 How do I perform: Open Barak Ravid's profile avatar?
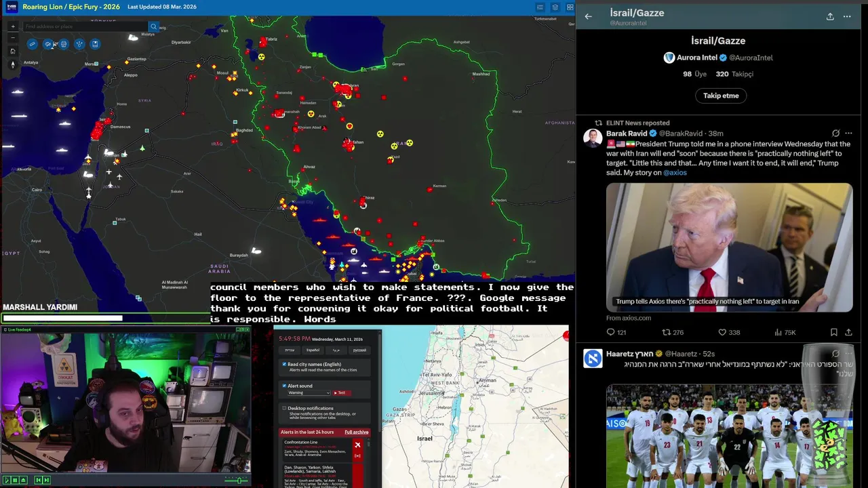593,138
